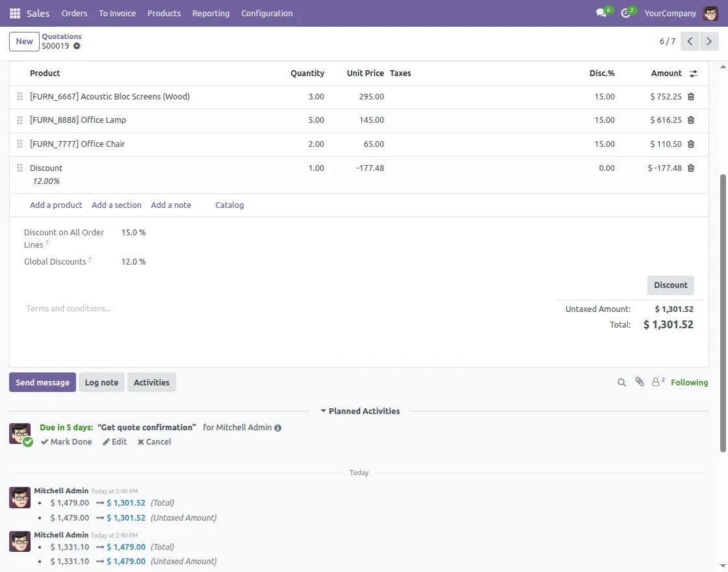Open the messages conversation icon
The width and height of the screenshot is (728, 572).
tap(601, 13)
